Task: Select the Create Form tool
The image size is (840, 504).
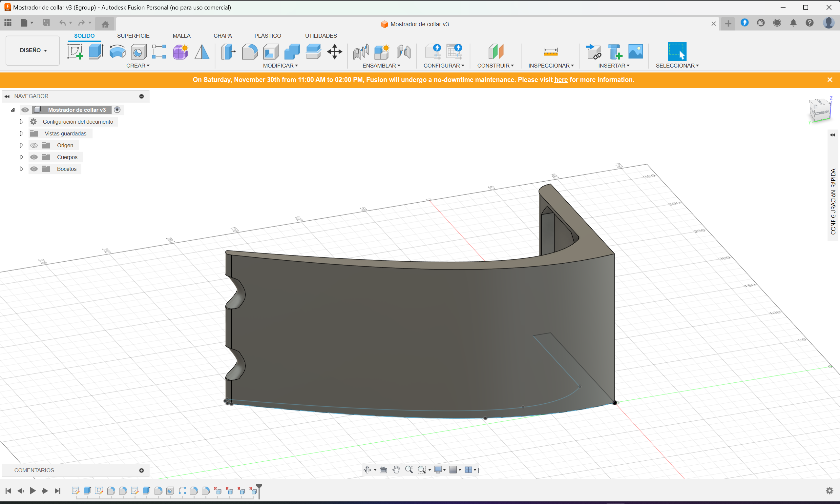Action: (x=181, y=52)
